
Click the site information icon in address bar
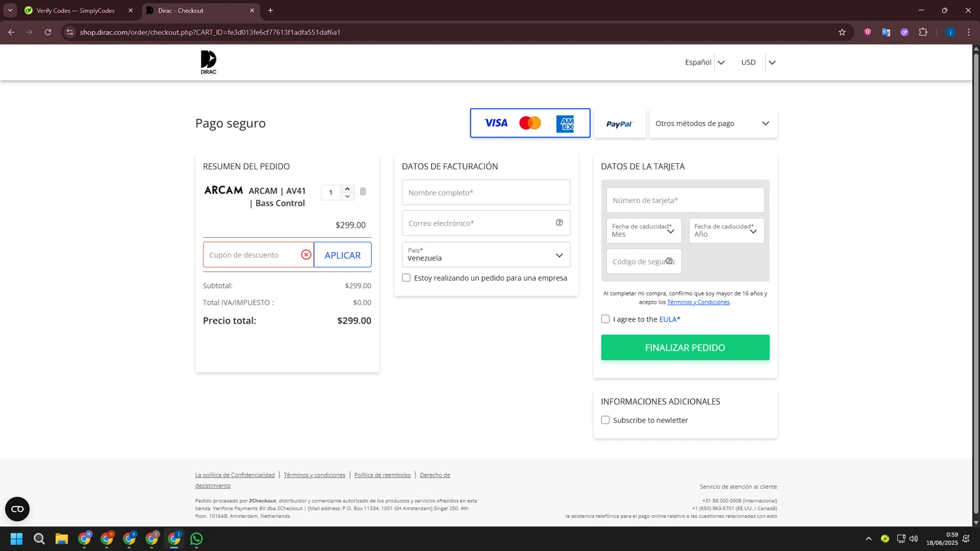pos(70,32)
